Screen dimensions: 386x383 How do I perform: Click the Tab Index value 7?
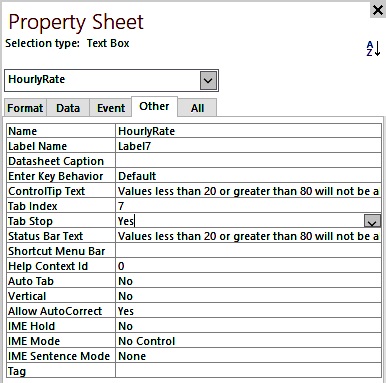(248, 206)
